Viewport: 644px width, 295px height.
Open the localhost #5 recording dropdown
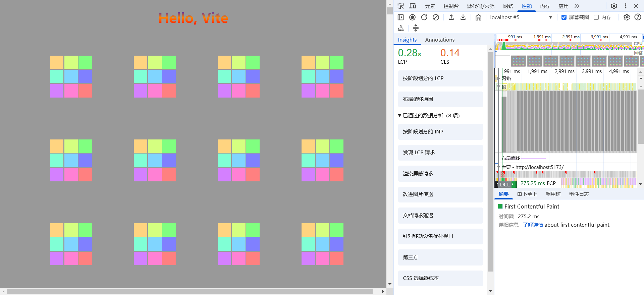[521, 17]
